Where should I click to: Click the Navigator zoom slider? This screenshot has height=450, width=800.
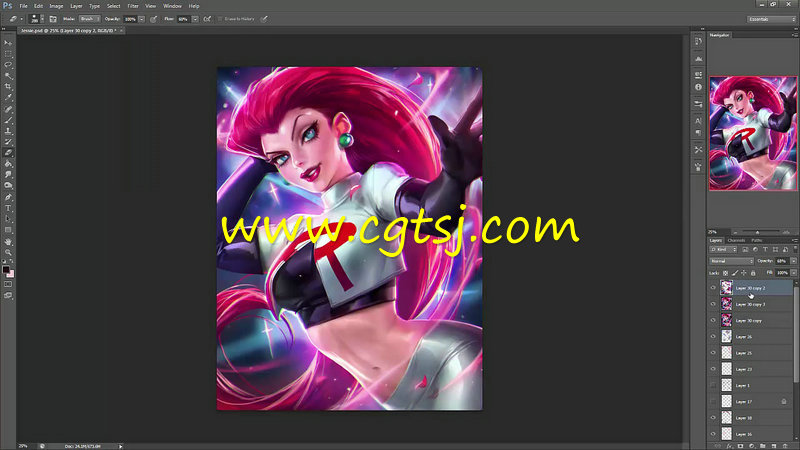coord(757,232)
